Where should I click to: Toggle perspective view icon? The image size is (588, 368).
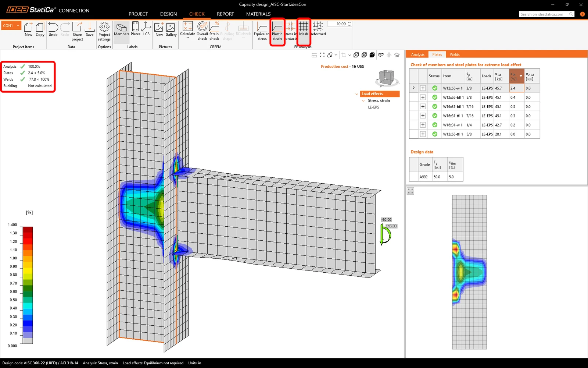coord(381,55)
